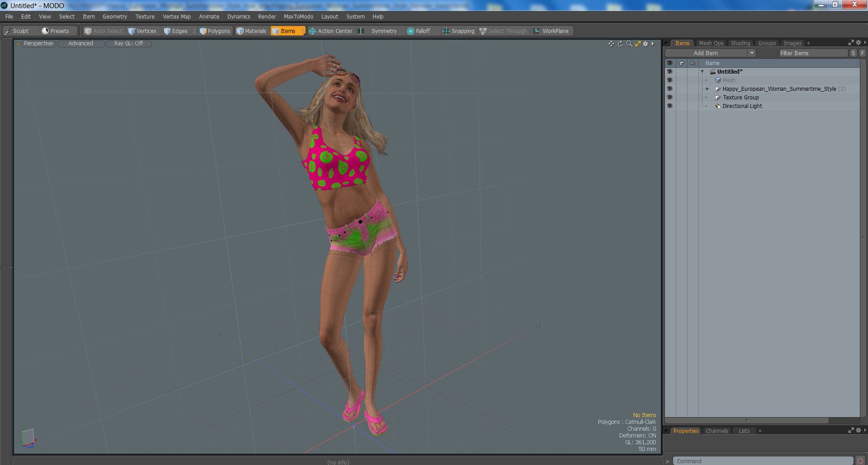Open the Groups tab

pos(767,43)
